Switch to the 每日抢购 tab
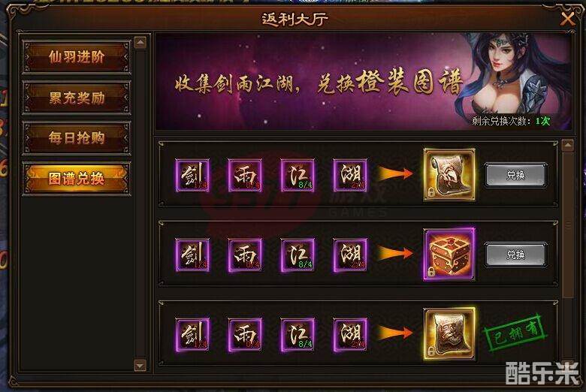Image resolution: width=586 pixels, height=392 pixels. (76, 138)
